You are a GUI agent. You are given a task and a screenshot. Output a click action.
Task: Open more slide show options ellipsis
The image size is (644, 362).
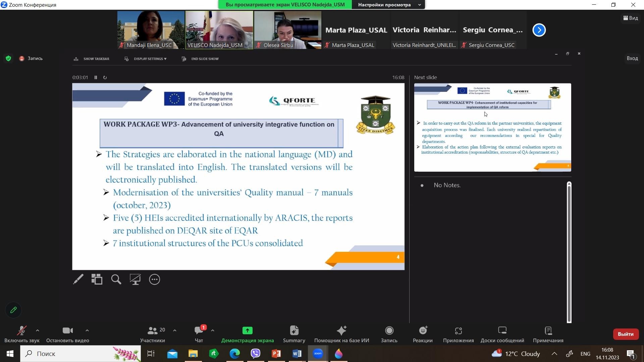pos(154,279)
